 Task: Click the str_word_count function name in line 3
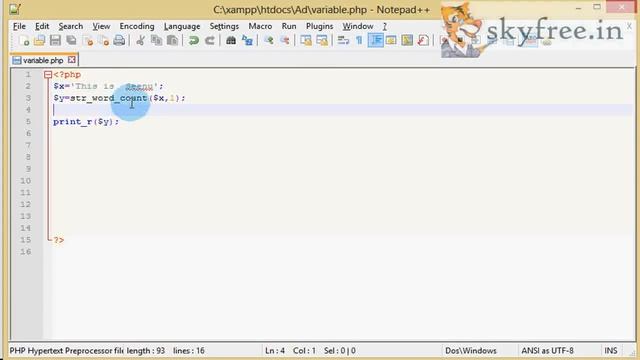pos(108,98)
